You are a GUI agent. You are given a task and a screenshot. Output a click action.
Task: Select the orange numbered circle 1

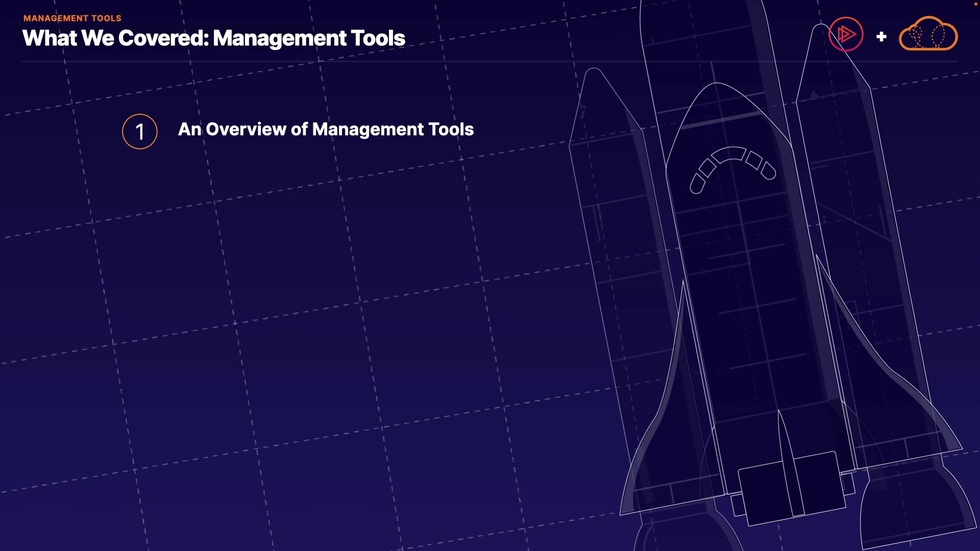pyautogui.click(x=140, y=132)
